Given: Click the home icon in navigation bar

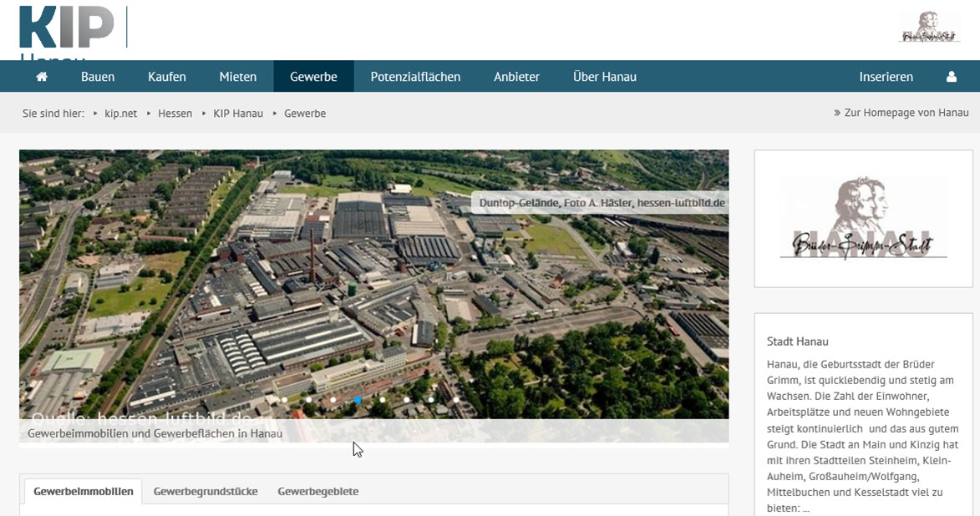Looking at the screenshot, I should coord(41,77).
